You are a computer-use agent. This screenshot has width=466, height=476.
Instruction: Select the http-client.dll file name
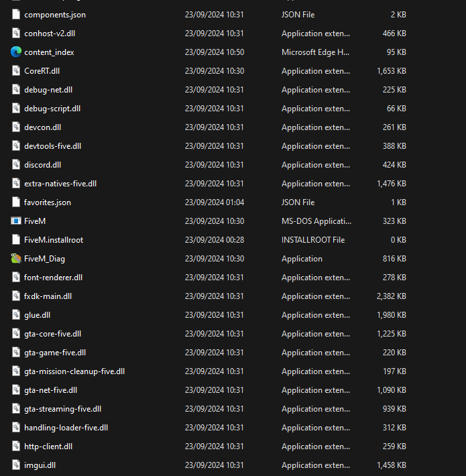point(48,447)
